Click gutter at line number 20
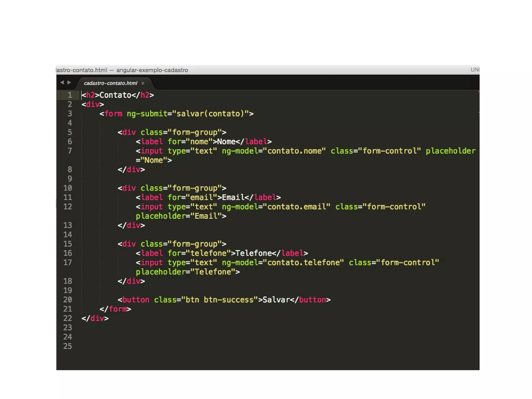The height and width of the screenshot is (399, 532). click(x=68, y=300)
